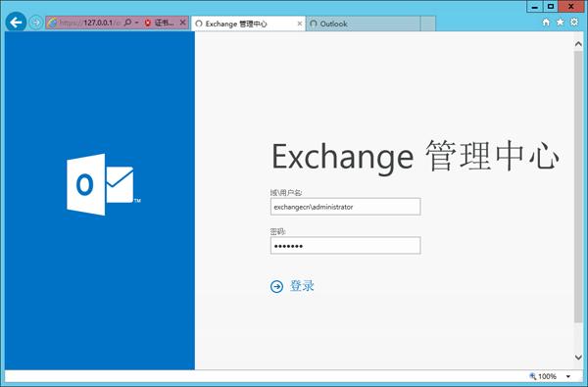Click the circled arrow sign-in icon
588x387 pixels.
pos(276,287)
